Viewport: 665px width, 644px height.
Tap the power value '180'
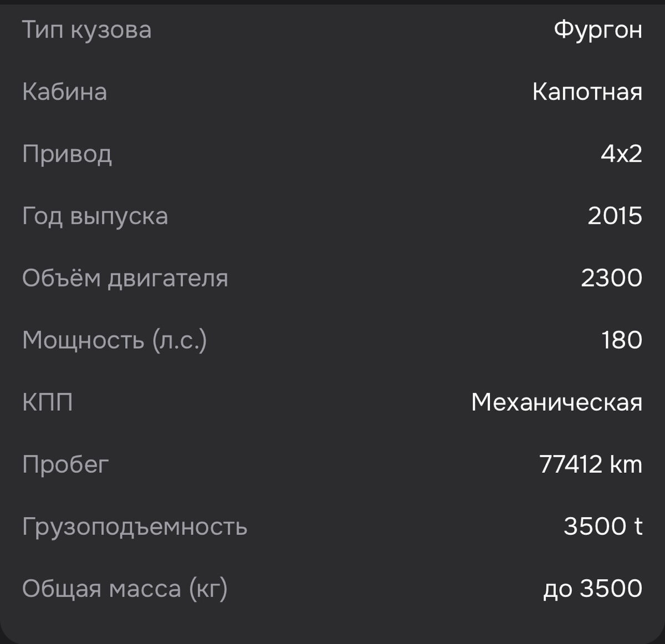coord(622,340)
